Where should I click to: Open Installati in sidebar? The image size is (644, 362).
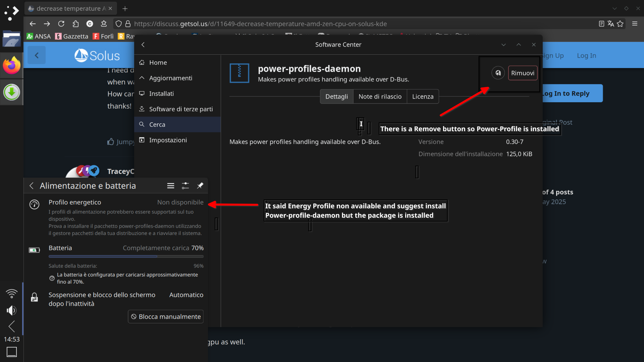pyautogui.click(x=177, y=94)
